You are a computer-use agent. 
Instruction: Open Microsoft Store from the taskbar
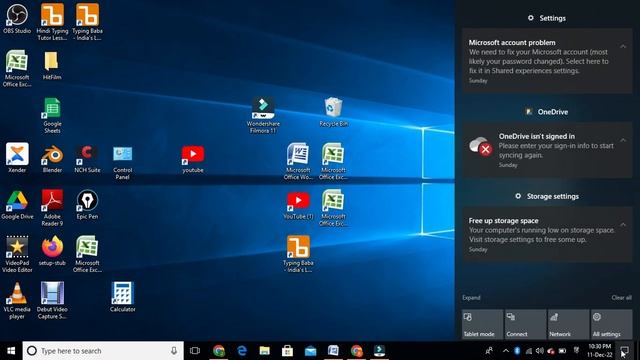pyautogui.click(x=287, y=351)
